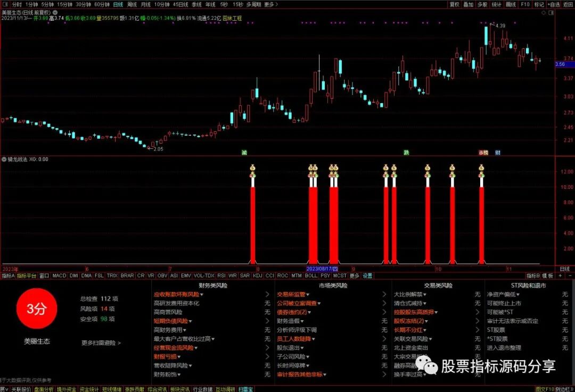Expand the 控股股东高质押 risk item

click(416, 312)
